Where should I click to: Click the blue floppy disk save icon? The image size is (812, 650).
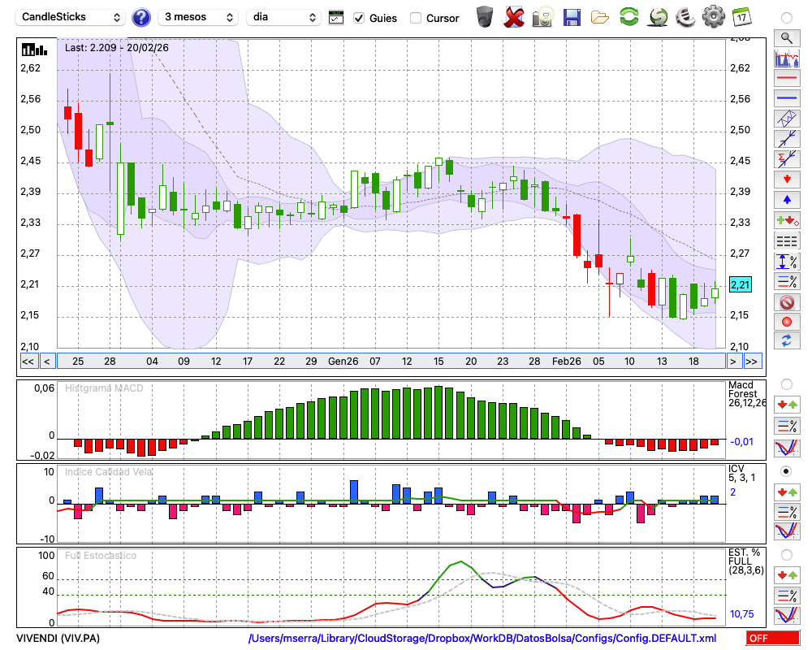[572, 17]
